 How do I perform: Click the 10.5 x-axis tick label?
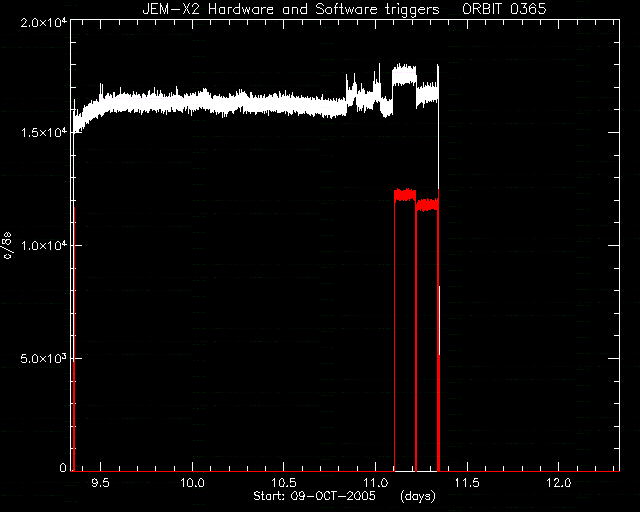[284, 483]
